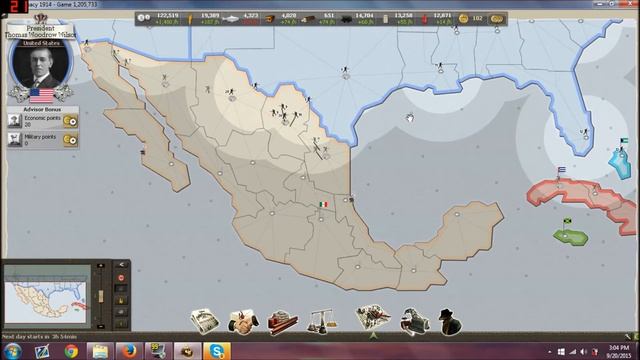Image resolution: width=640 pixels, height=360 pixels.
Task: Select the army unit in Louisiana
Action: click(440, 65)
